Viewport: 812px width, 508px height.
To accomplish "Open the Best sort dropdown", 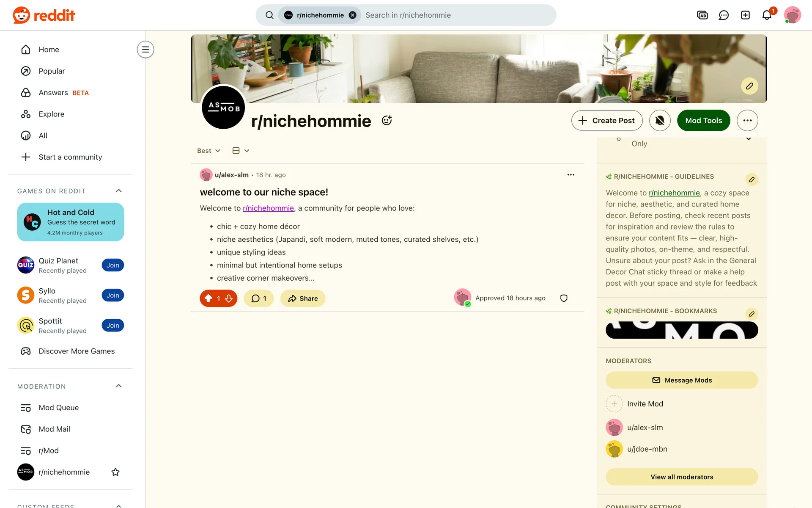I will (x=208, y=151).
